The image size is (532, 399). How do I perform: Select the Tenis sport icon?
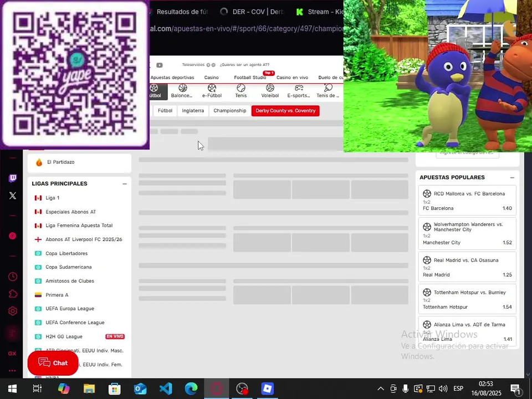coord(241,91)
